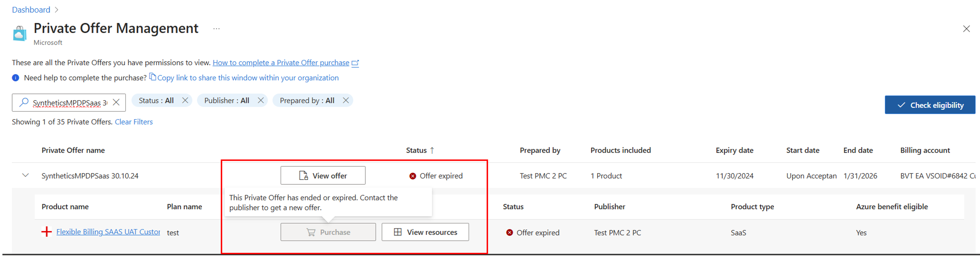Viewport: 980px width, 256px height.
Task: Collapse the SyntheticsMPDPSaas 30.10.24 row chevron
Action: coord(25,175)
